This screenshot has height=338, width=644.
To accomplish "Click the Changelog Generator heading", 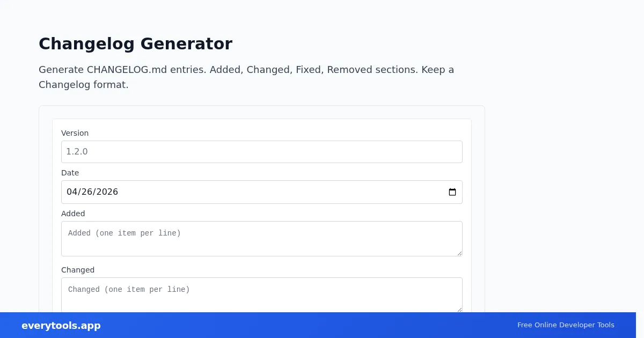I will (x=135, y=43).
